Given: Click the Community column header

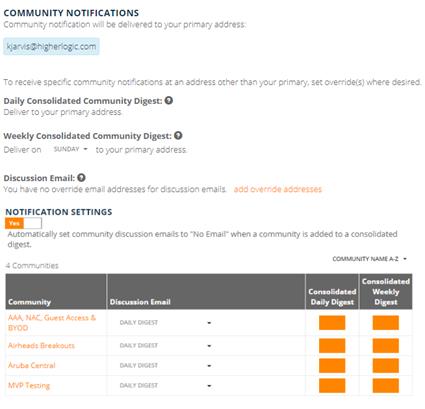Looking at the screenshot, I should coord(56,292).
